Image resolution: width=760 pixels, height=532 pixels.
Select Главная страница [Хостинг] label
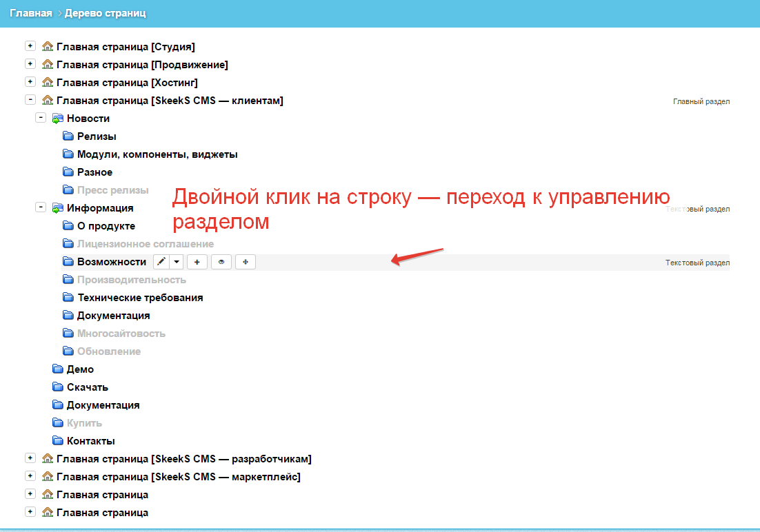tap(127, 83)
